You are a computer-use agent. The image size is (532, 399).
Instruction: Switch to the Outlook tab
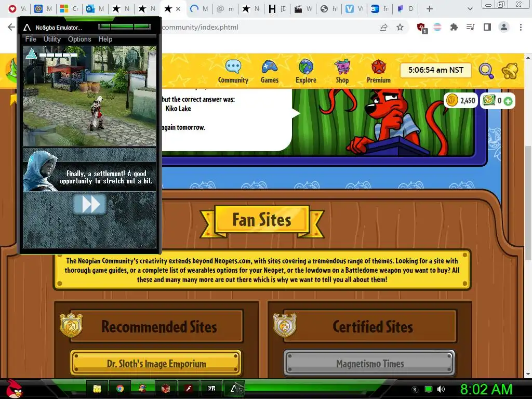coord(96,9)
